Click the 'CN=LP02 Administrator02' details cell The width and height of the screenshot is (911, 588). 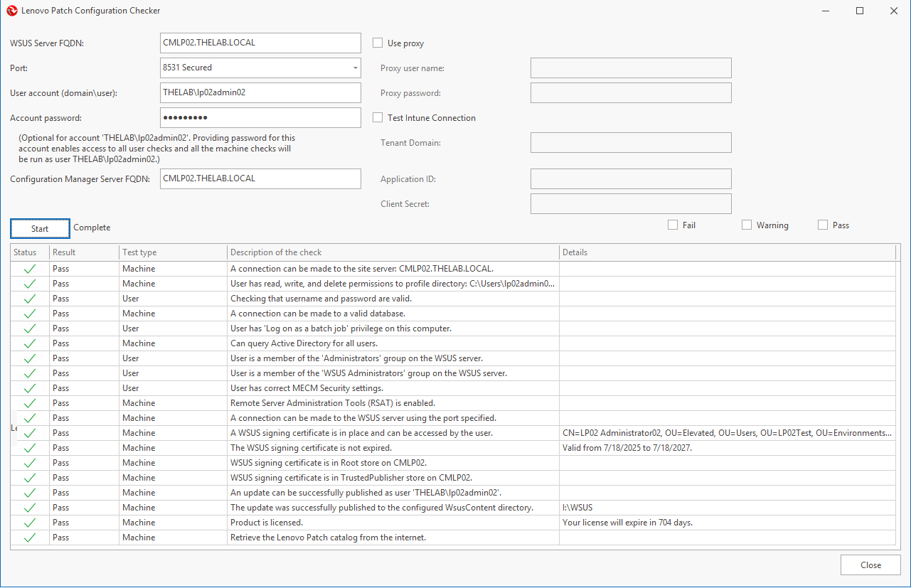click(x=728, y=433)
